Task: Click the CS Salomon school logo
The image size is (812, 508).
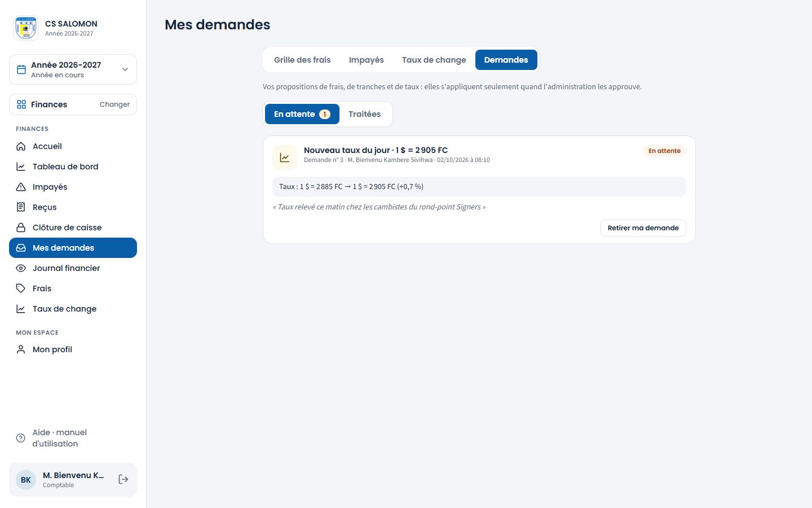Action: 26,28
